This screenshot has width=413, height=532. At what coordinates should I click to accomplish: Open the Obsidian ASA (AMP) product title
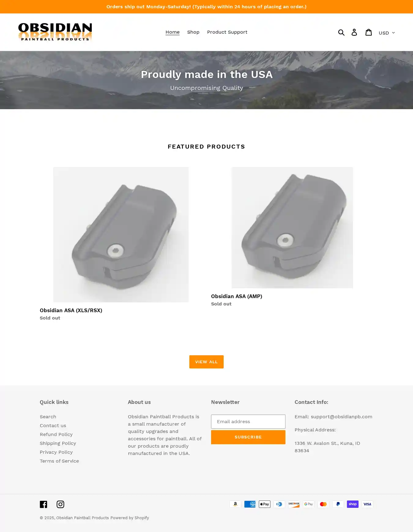[236, 296]
